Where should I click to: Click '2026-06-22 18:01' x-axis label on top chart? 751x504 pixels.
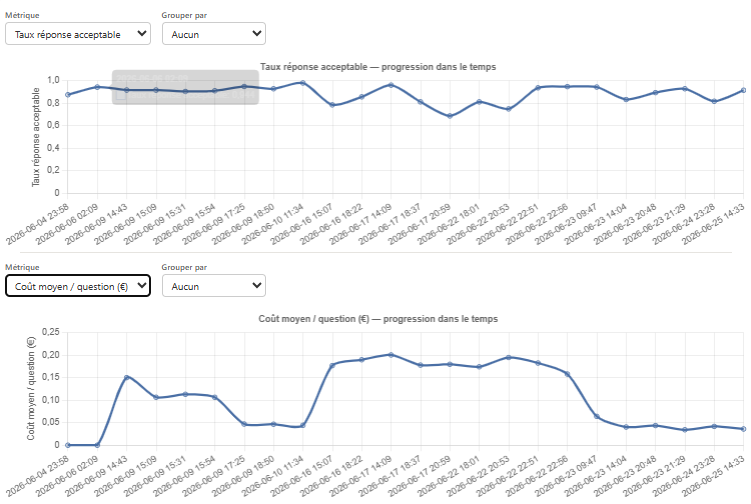tap(449, 224)
